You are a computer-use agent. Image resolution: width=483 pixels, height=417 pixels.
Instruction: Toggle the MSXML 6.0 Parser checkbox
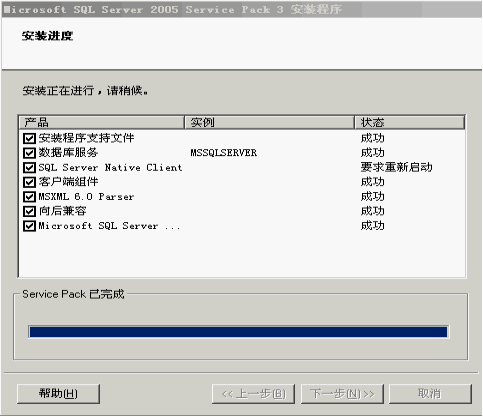29,197
